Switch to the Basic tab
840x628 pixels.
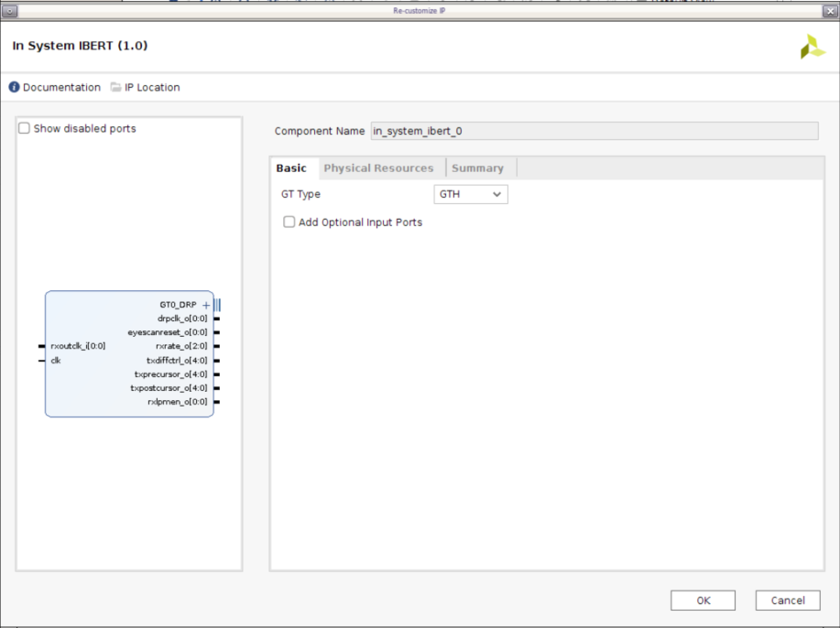[x=291, y=168]
